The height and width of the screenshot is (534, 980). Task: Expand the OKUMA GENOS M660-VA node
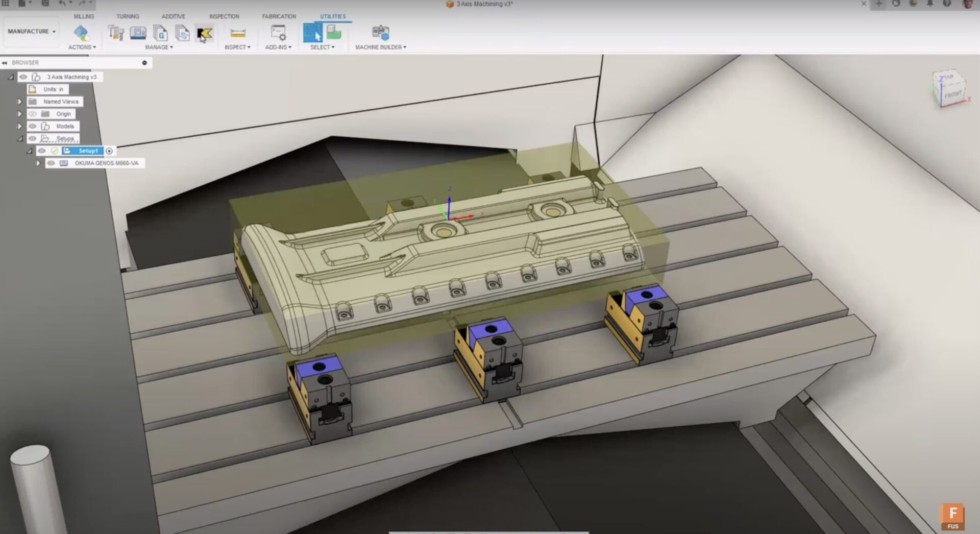tap(39, 163)
